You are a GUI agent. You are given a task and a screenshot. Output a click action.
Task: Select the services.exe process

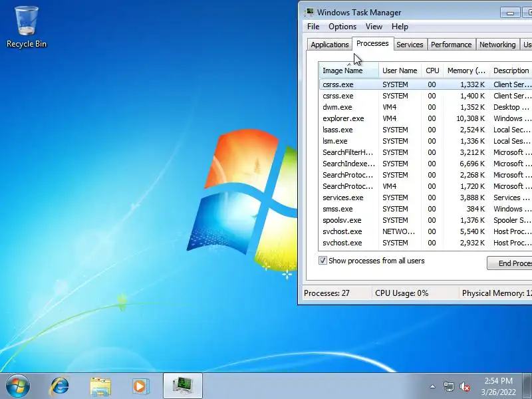coord(426,198)
